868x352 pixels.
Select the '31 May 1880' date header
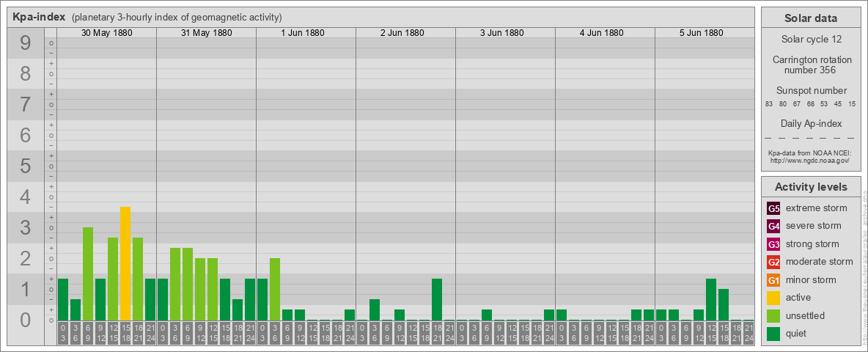click(x=207, y=33)
